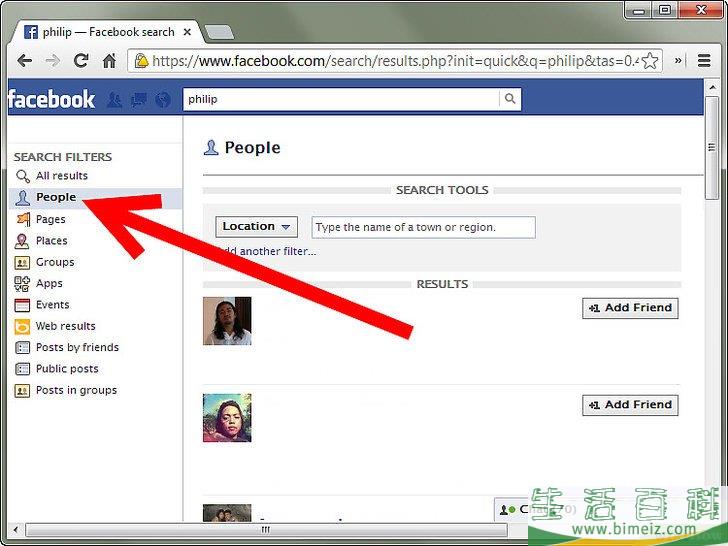Click the Places pin icon in filters
728x546 pixels.
22,240
